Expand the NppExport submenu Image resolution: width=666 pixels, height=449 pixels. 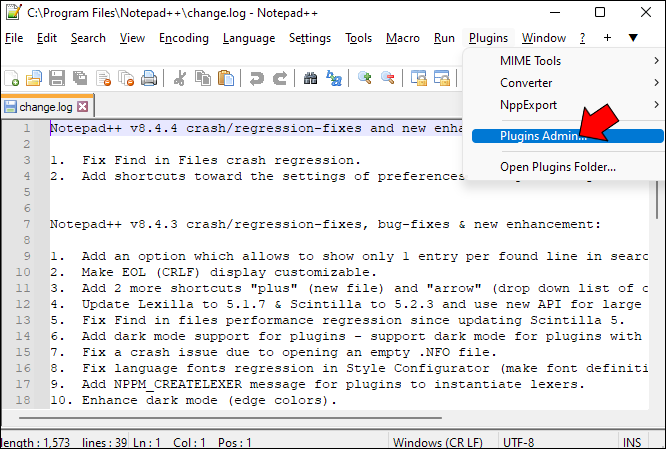click(567, 105)
